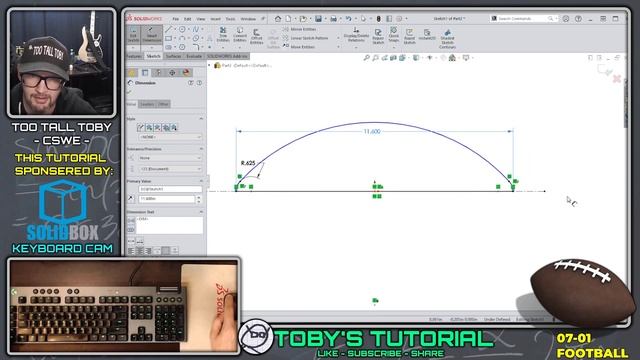The width and height of the screenshot is (640, 360).
Task: Click Linear Sketch Pattern in the ribbon
Action: [306, 38]
